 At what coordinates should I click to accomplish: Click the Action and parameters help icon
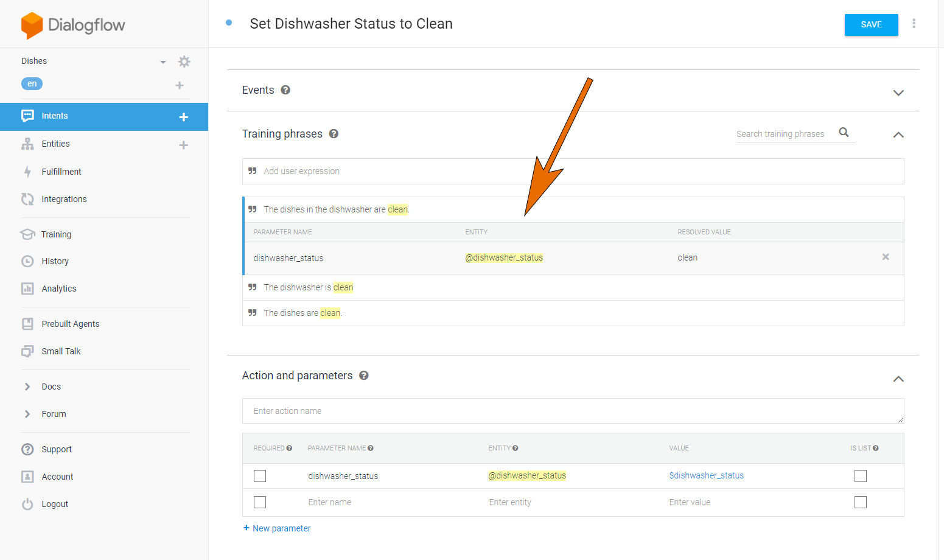click(364, 376)
